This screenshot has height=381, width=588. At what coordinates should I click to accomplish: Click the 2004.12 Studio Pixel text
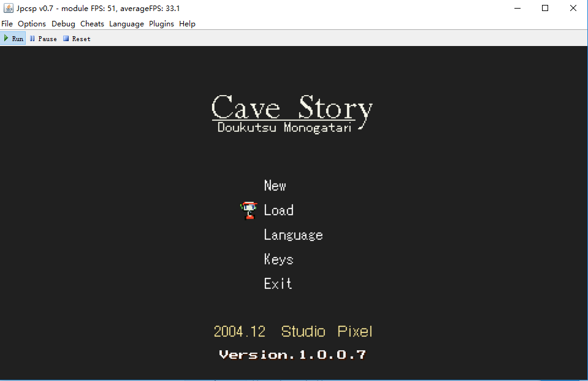pyautogui.click(x=293, y=331)
